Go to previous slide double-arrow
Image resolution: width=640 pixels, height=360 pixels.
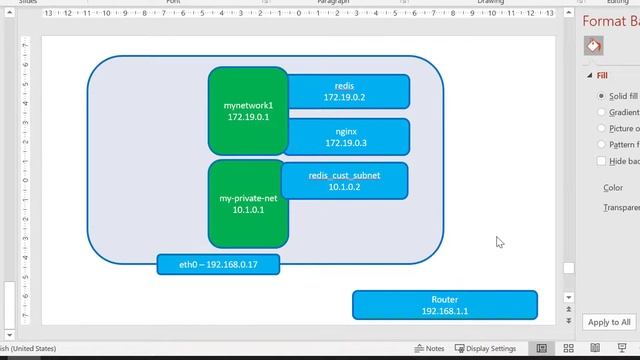569,309
